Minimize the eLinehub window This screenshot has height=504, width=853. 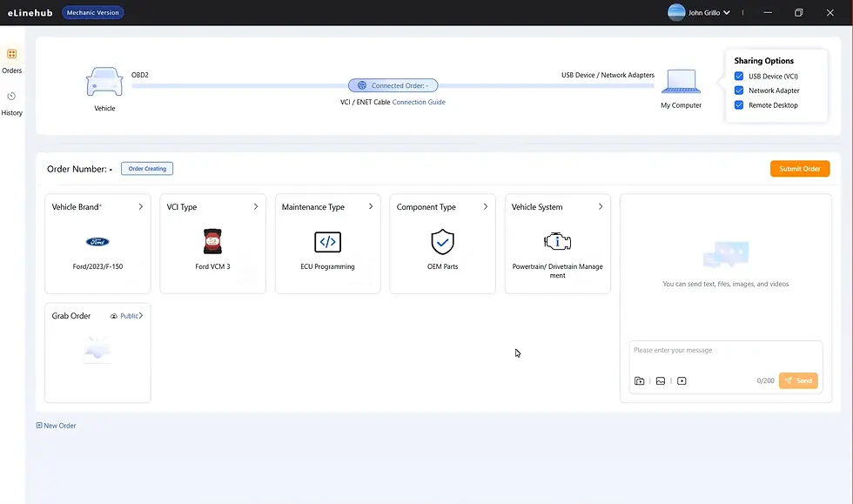tap(768, 12)
